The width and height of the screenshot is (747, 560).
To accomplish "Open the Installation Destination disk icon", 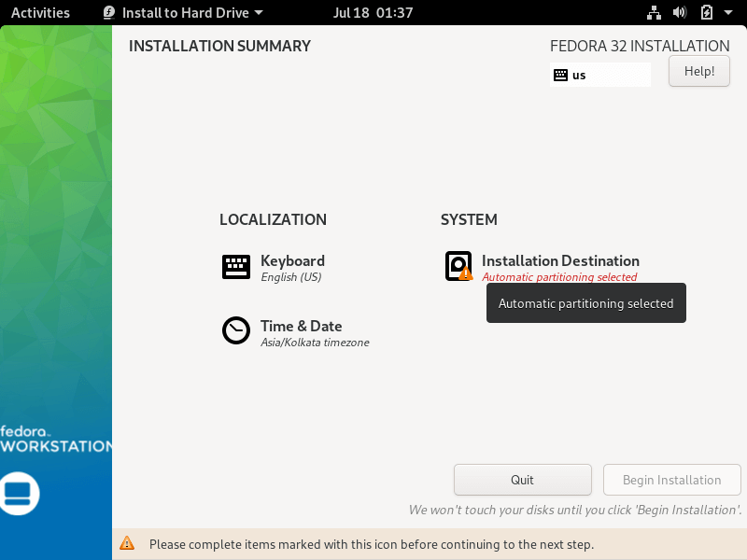I will coord(458,266).
